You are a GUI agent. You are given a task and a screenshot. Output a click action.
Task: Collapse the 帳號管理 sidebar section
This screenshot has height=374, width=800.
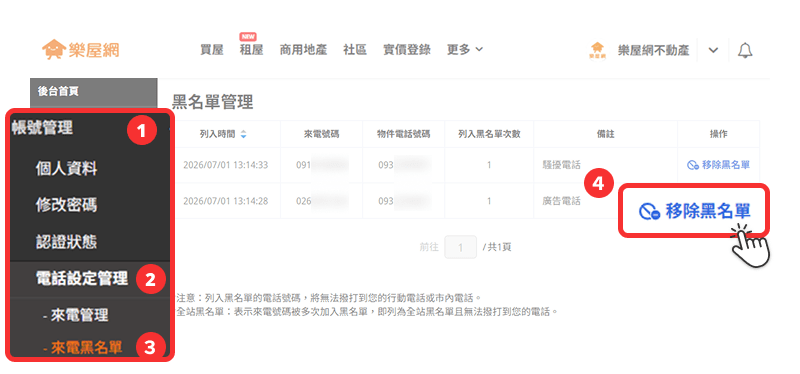coord(43,128)
